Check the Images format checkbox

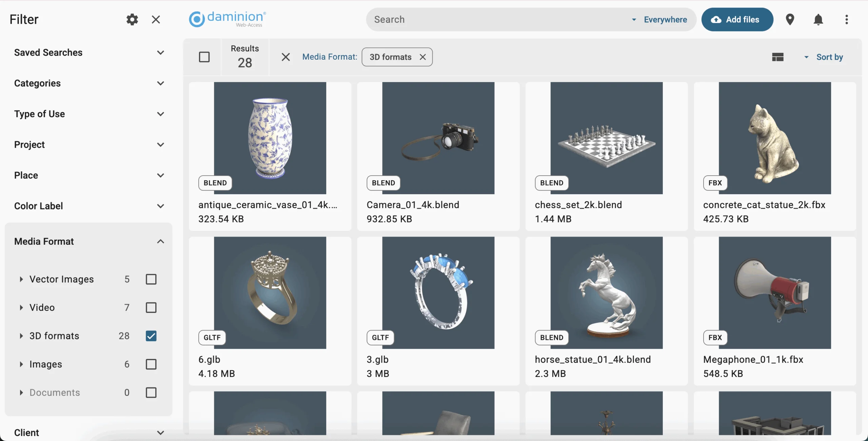pyautogui.click(x=151, y=364)
